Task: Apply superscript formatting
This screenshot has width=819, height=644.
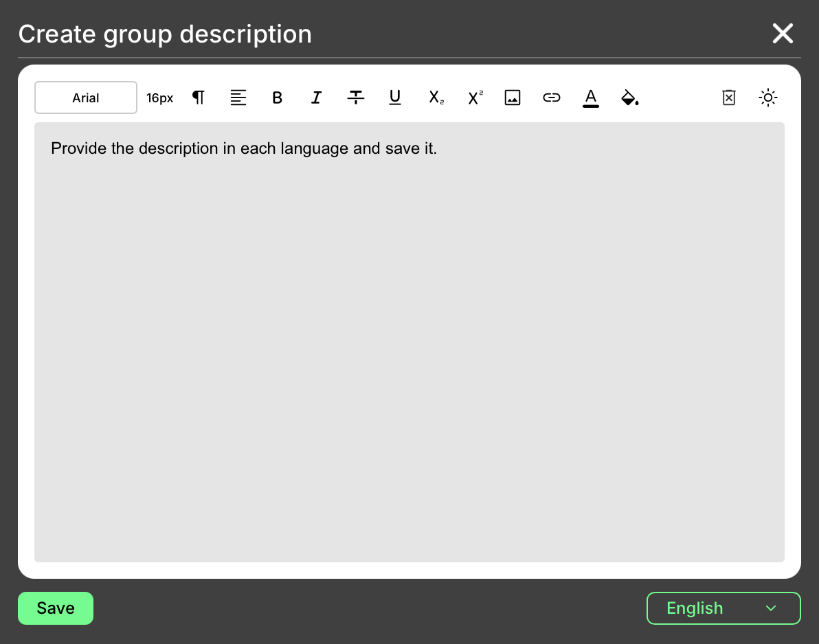Action: tap(475, 97)
